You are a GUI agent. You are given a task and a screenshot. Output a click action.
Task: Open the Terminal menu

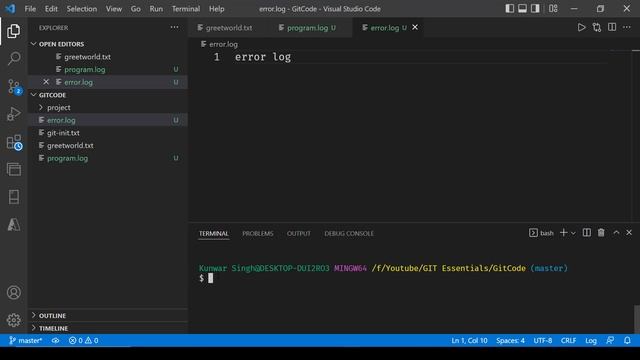(x=186, y=9)
